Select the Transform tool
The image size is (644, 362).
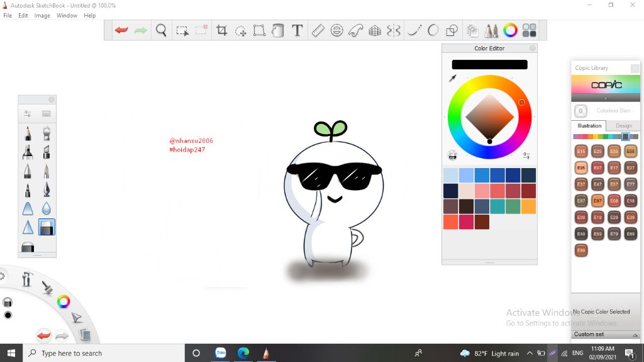259,30
